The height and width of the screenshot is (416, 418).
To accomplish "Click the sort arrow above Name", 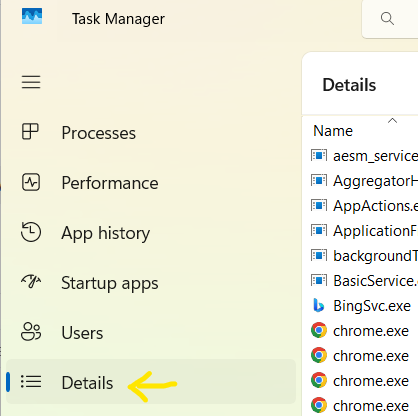I will pyautogui.click(x=393, y=120).
